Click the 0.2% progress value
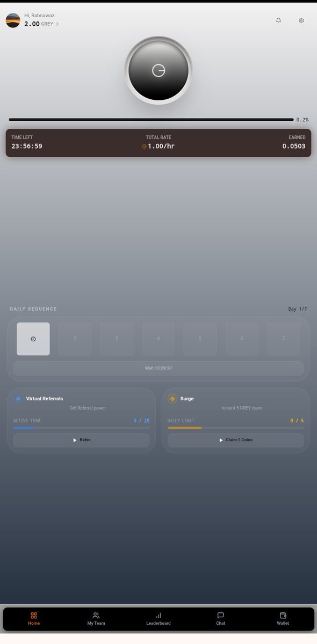The height and width of the screenshot is (644, 317). click(302, 120)
